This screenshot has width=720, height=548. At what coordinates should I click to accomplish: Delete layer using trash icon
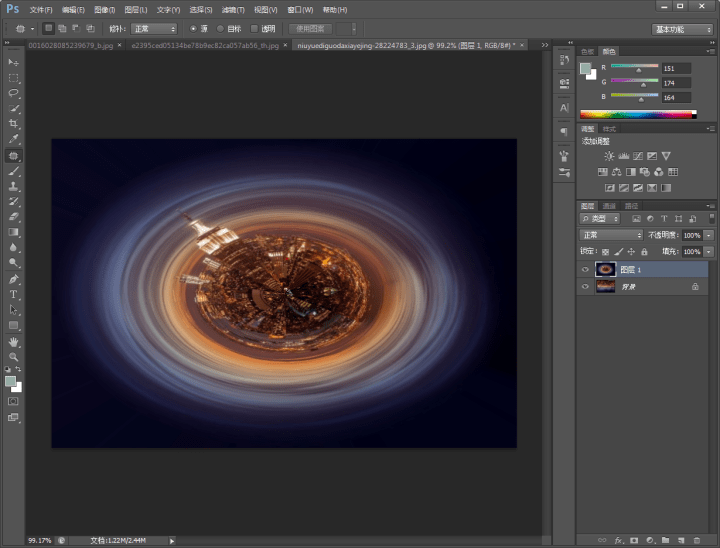(697, 540)
